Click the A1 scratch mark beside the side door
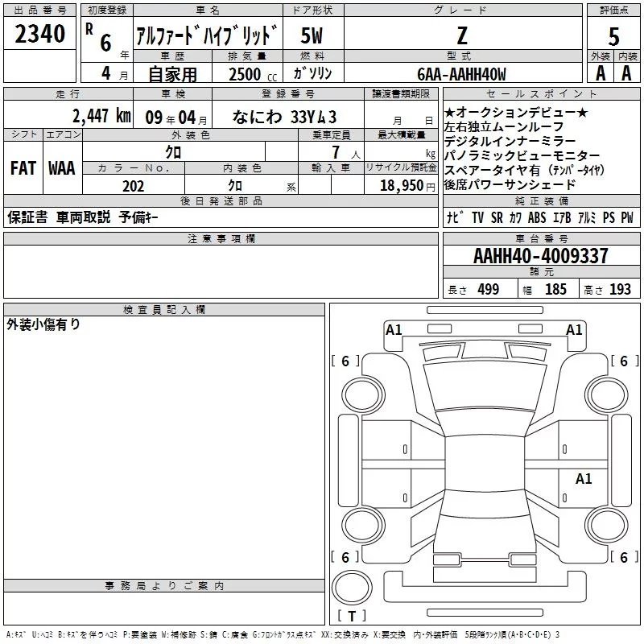 click(x=584, y=478)
